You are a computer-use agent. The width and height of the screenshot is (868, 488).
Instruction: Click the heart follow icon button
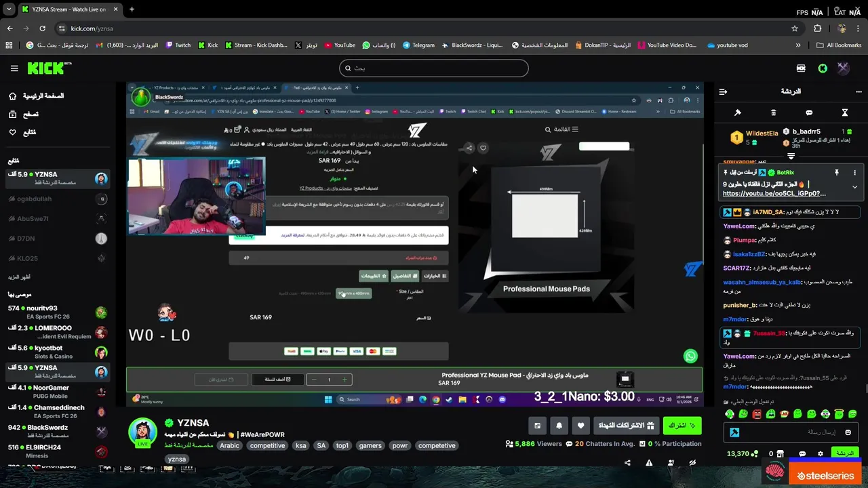coord(580,426)
